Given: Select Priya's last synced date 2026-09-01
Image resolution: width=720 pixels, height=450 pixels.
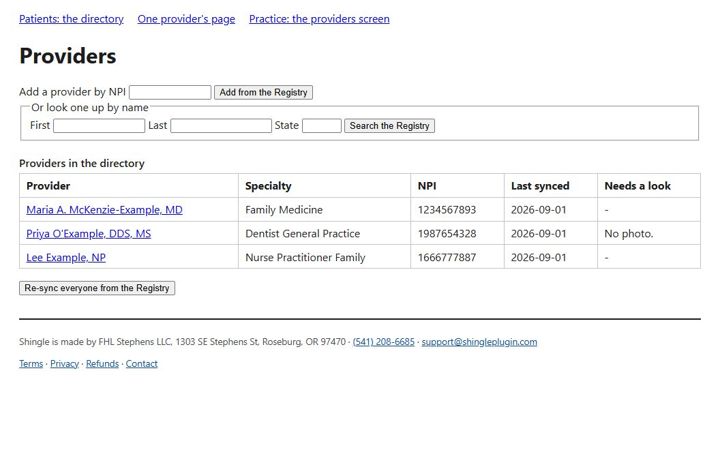Looking at the screenshot, I should [539, 234].
